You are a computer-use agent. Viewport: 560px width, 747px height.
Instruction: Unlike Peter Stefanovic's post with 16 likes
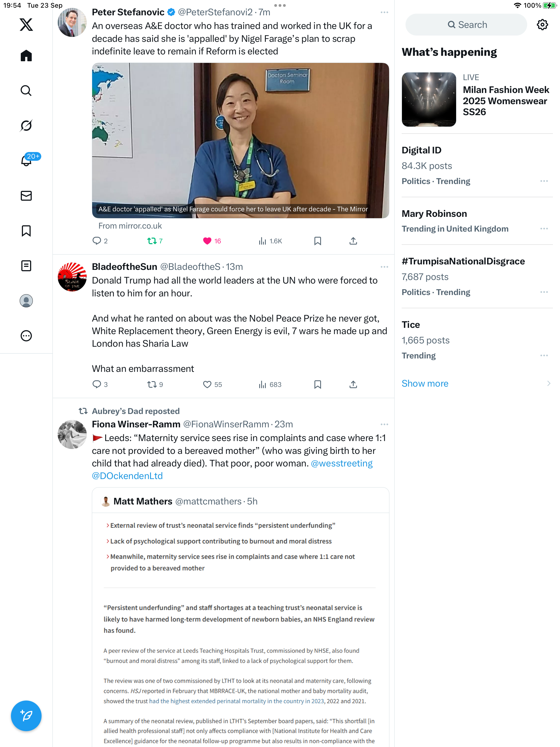(212, 241)
